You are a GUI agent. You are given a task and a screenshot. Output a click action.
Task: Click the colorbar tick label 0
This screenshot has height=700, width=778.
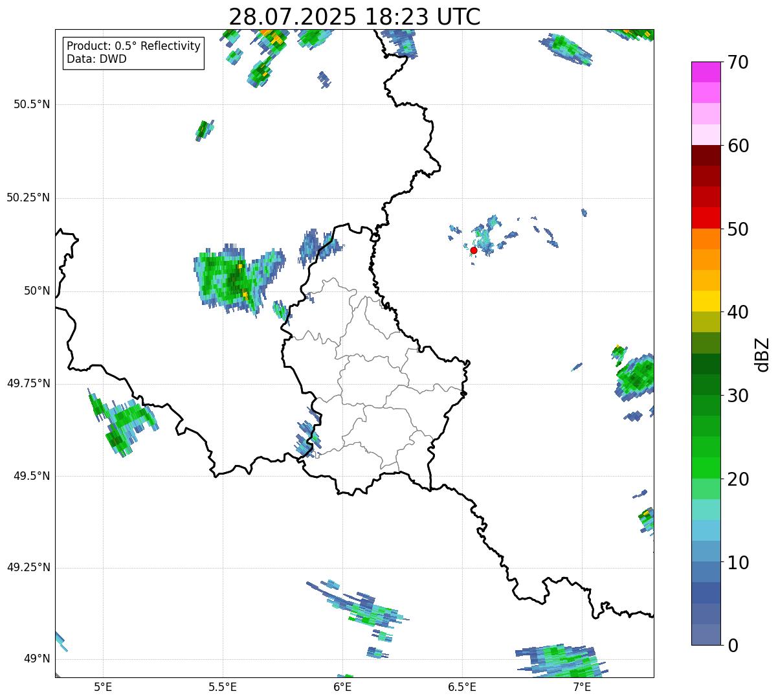point(732,646)
